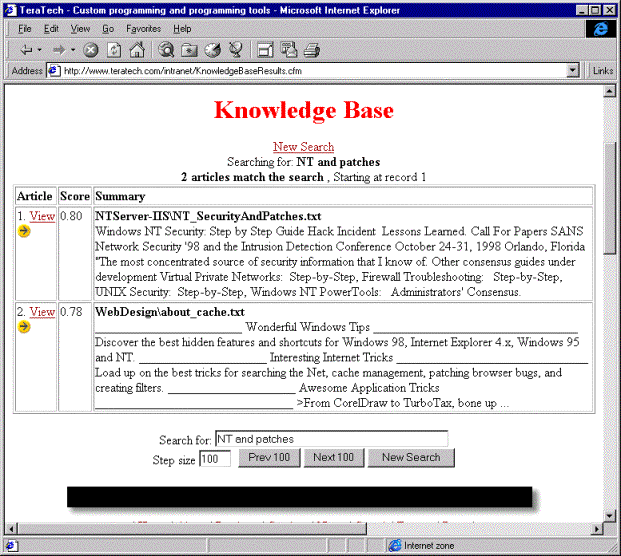Click the Article column header
The height and width of the screenshot is (556, 621).
[x=34, y=196]
